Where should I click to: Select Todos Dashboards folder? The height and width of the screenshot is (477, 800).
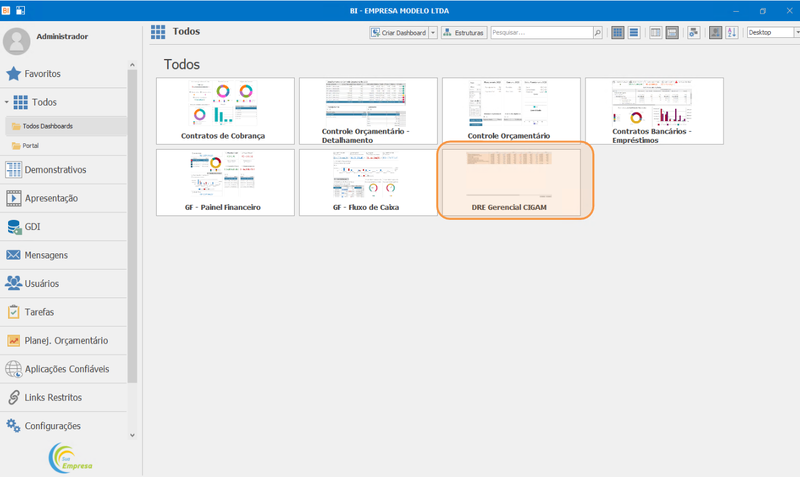click(x=66, y=126)
